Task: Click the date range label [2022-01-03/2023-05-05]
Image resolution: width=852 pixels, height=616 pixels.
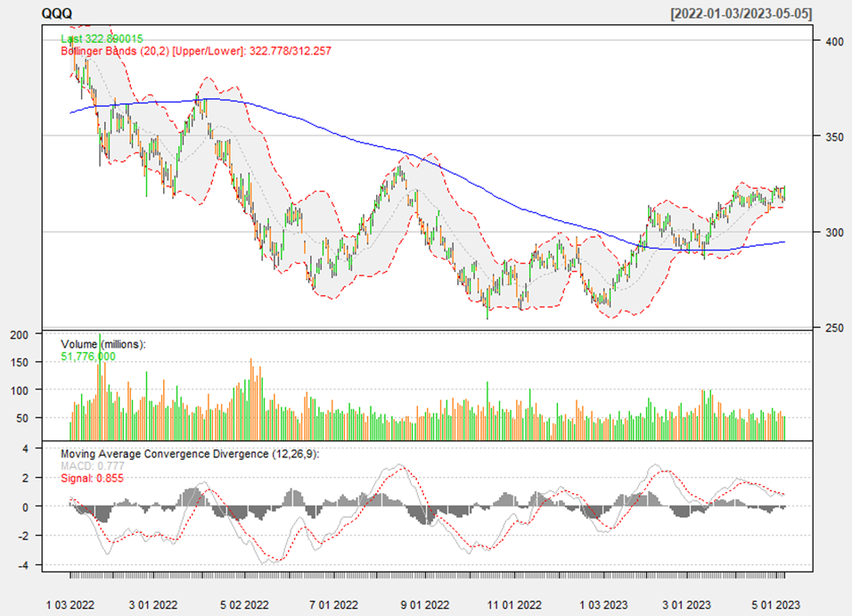Action: click(x=741, y=13)
